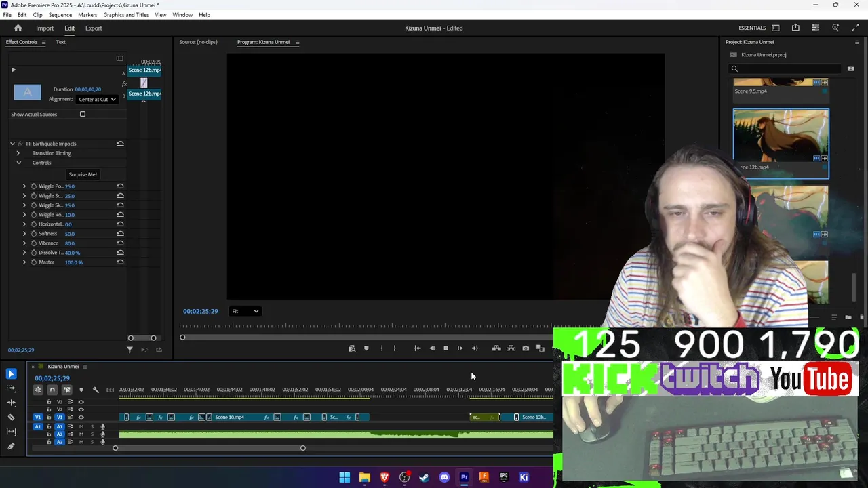This screenshot has width=868, height=488.
Task: Toggle full screen video in header
Action: pos(855,28)
